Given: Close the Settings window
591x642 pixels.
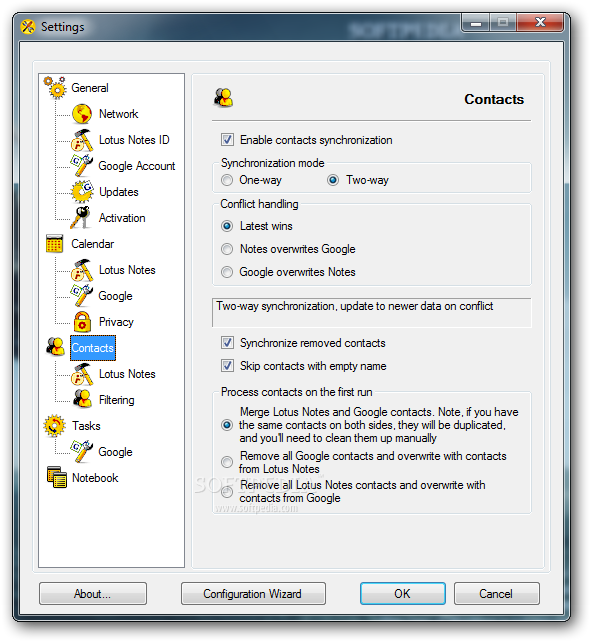Looking at the screenshot, I should [541, 22].
